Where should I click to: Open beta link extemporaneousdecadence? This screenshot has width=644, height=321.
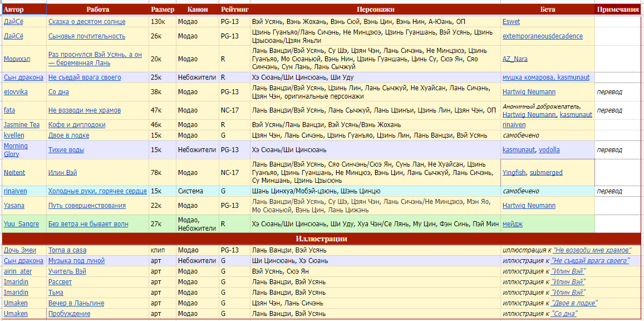pos(543,36)
